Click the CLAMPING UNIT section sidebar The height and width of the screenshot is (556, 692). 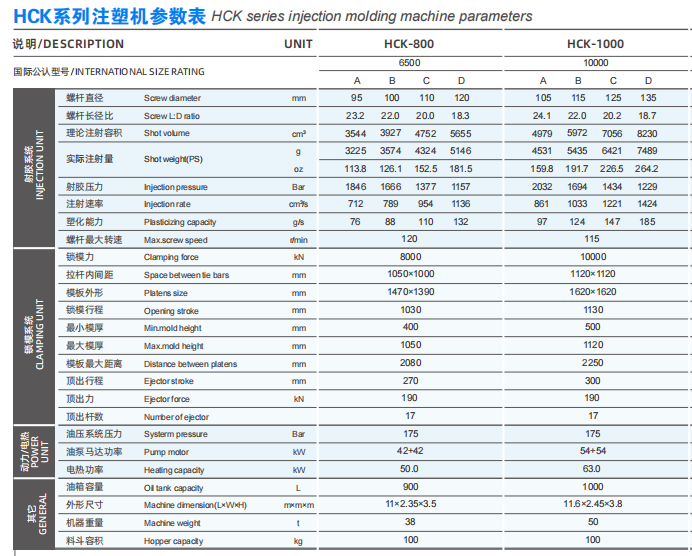pos(34,337)
